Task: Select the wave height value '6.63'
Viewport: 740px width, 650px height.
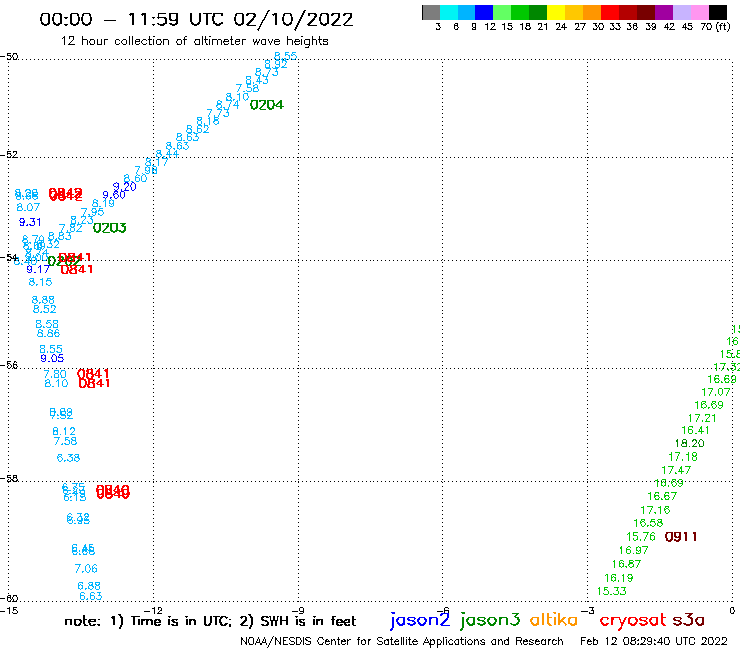Action: (91, 596)
